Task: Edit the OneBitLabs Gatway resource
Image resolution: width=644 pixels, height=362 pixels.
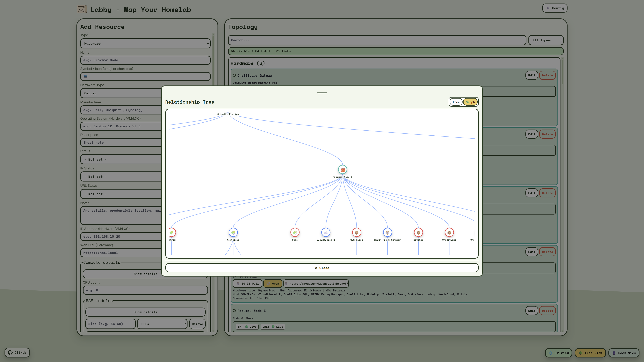Action: tap(531, 75)
